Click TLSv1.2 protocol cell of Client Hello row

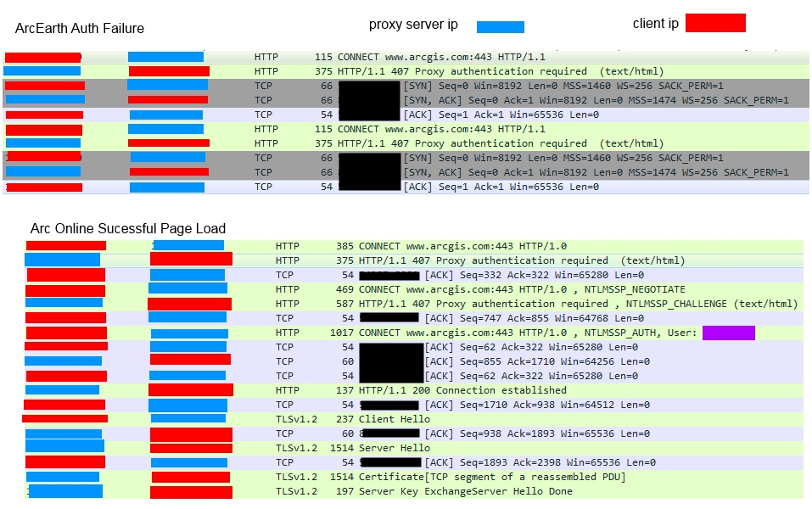296,419
